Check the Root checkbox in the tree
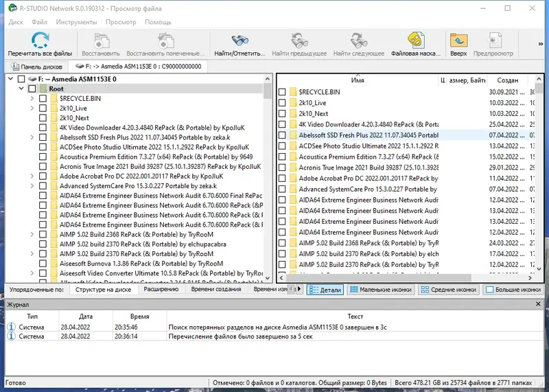 pyautogui.click(x=32, y=89)
